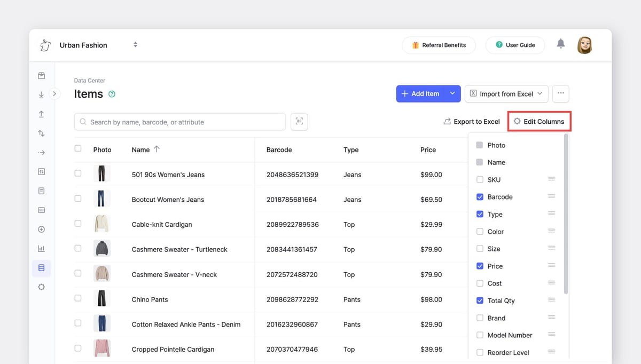Click the Edit Columns panel scrollbar

pos(566,213)
